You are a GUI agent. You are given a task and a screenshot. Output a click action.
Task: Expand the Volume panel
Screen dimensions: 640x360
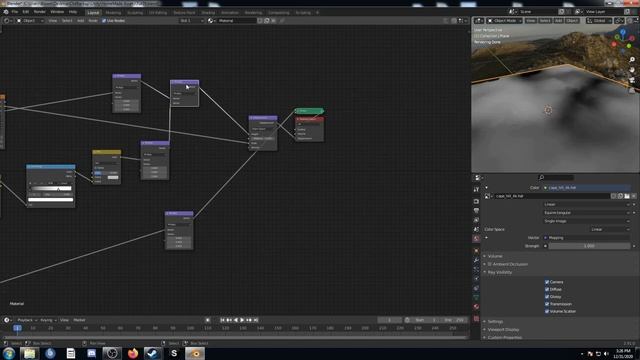[x=495, y=256]
